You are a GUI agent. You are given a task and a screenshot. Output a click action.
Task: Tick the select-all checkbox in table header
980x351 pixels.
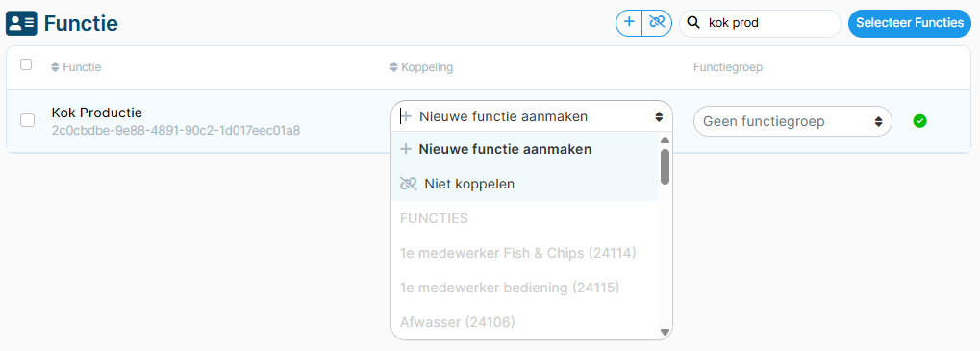[26, 64]
